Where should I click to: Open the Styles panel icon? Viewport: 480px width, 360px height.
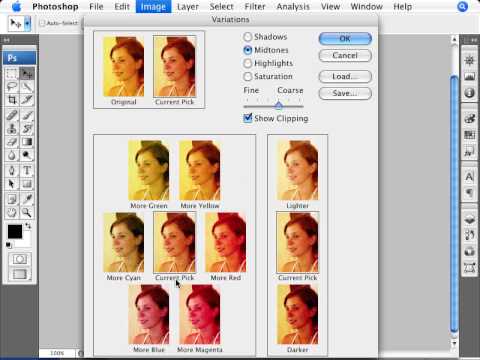coord(469,151)
